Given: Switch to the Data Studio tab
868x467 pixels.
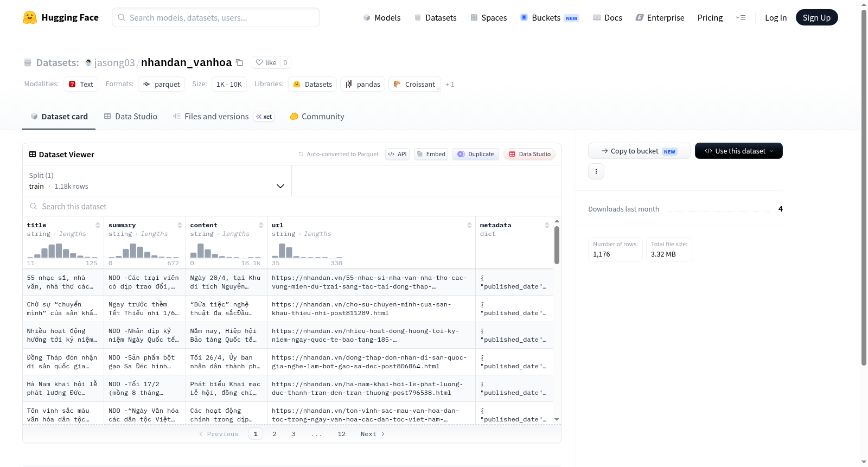Looking at the screenshot, I should 131,117.
